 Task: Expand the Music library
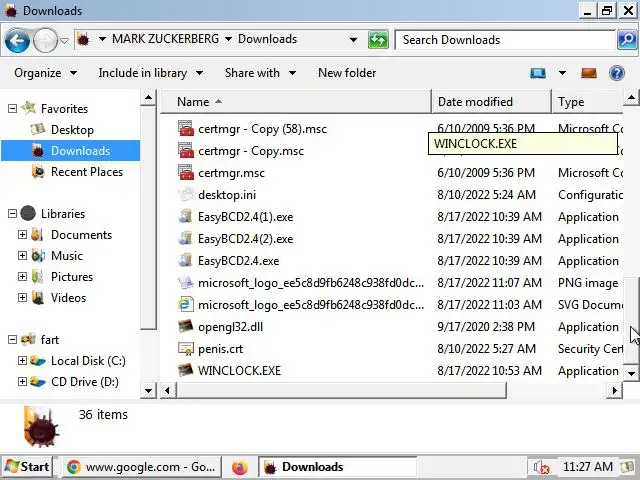[22, 256]
